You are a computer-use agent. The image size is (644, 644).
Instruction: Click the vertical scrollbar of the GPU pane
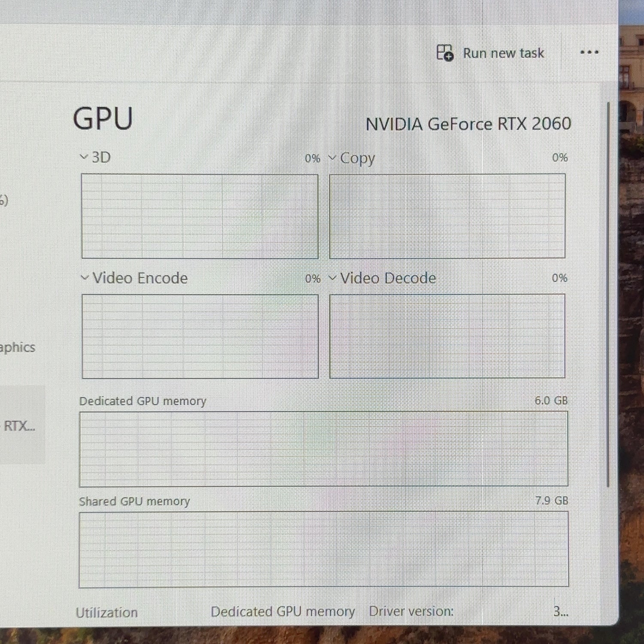click(x=608, y=294)
